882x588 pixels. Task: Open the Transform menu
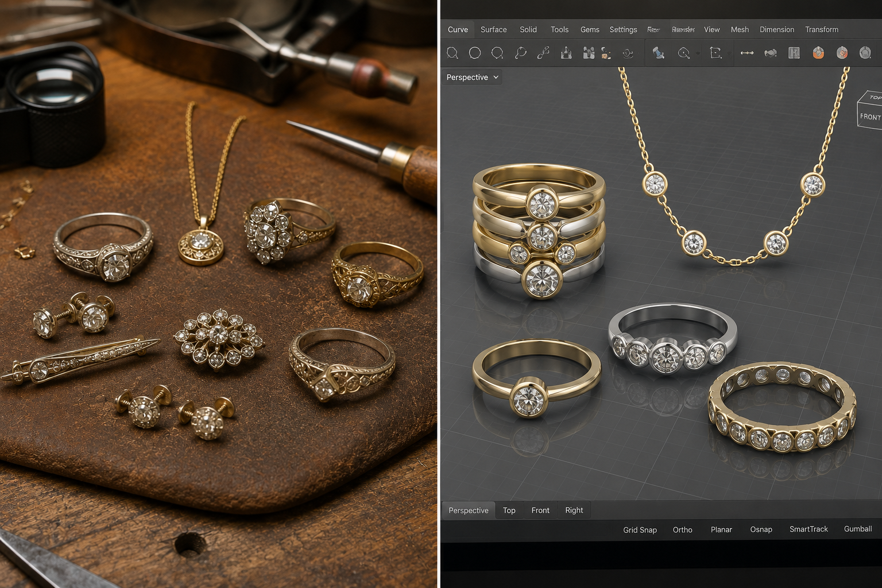[822, 29]
